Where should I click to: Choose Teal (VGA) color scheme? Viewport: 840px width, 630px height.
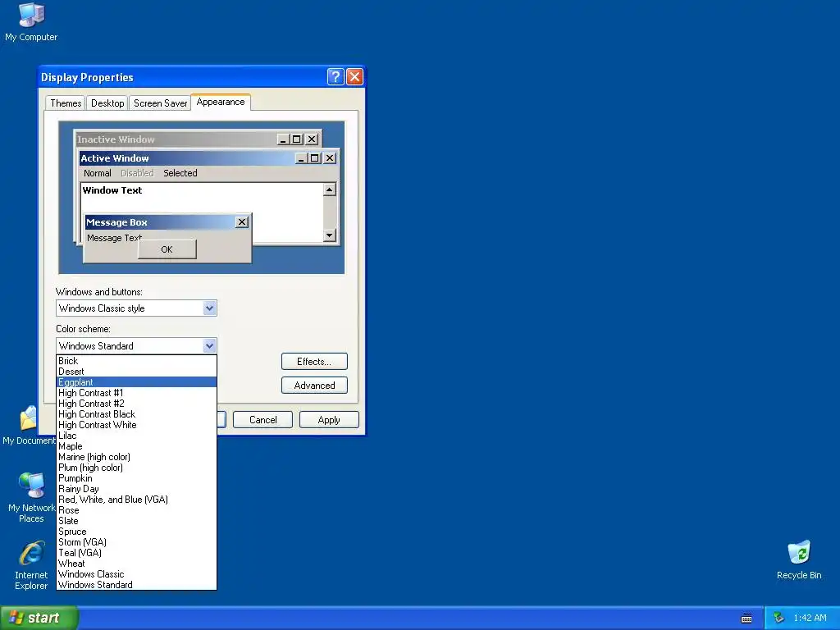pos(136,553)
